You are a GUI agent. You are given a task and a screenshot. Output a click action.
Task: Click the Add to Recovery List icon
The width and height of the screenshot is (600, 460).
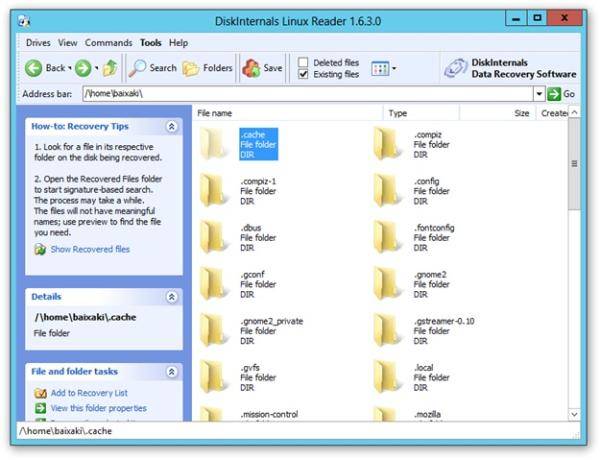click(x=40, y=393)
